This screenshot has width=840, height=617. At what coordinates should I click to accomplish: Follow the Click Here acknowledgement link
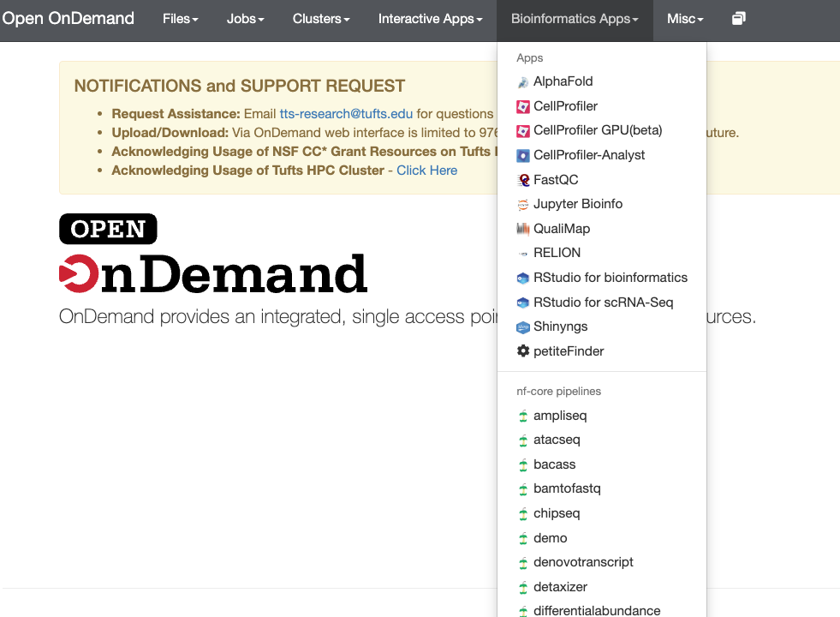pyautogui.click(x=427, y=171)
